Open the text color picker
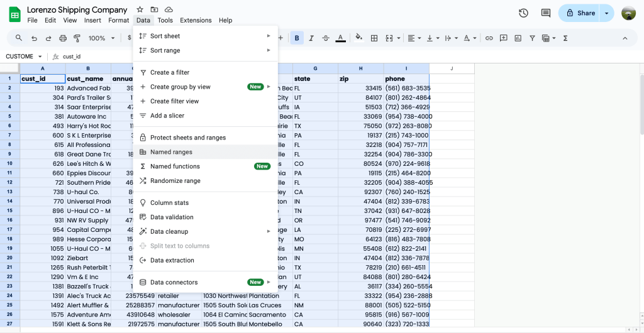This screenshot has width=644, height=333. coord(340,38)
